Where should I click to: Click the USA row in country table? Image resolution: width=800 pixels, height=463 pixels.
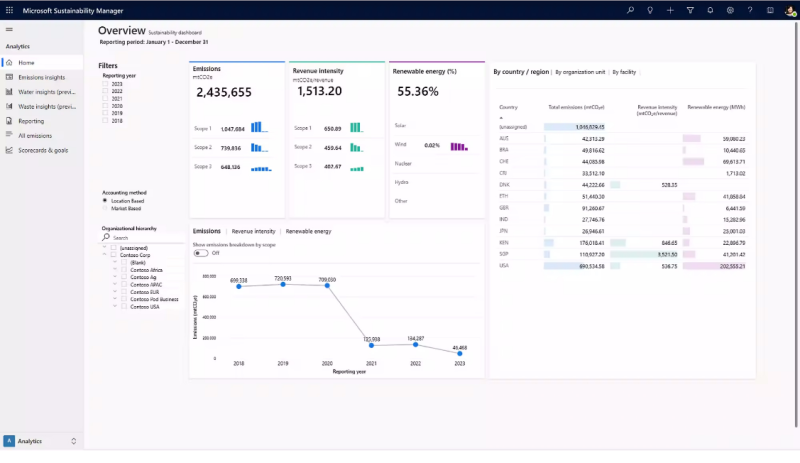tap(622, 266)
